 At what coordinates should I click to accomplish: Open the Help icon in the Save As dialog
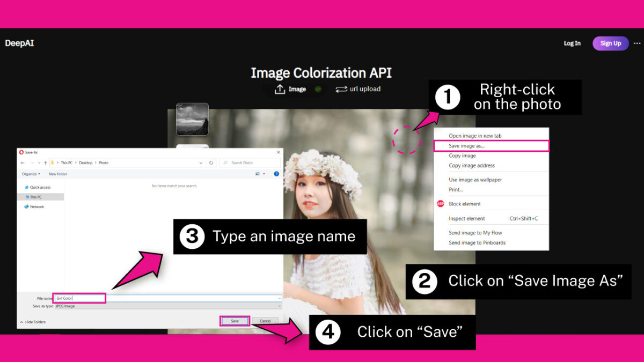pyautogui.click(x=276, y=173)
